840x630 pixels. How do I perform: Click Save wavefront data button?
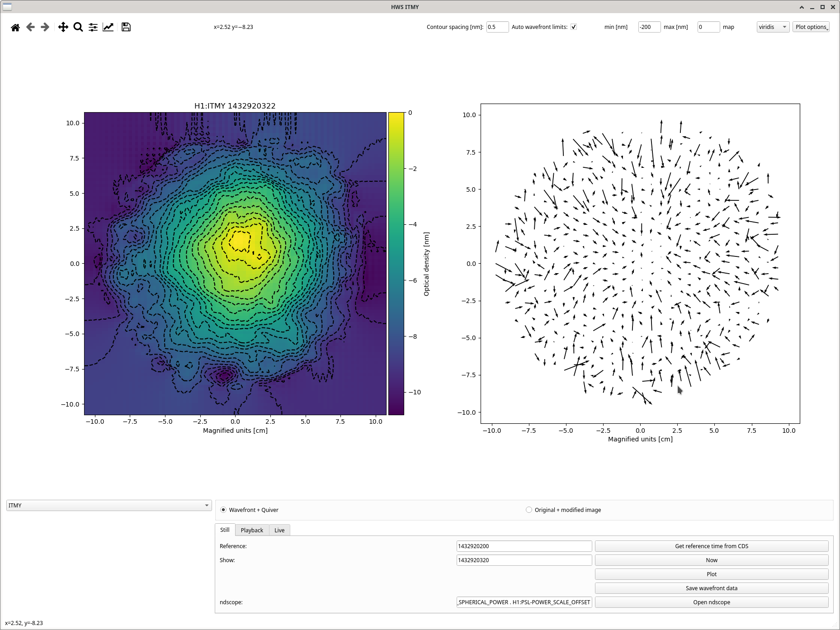click(712, 588)
